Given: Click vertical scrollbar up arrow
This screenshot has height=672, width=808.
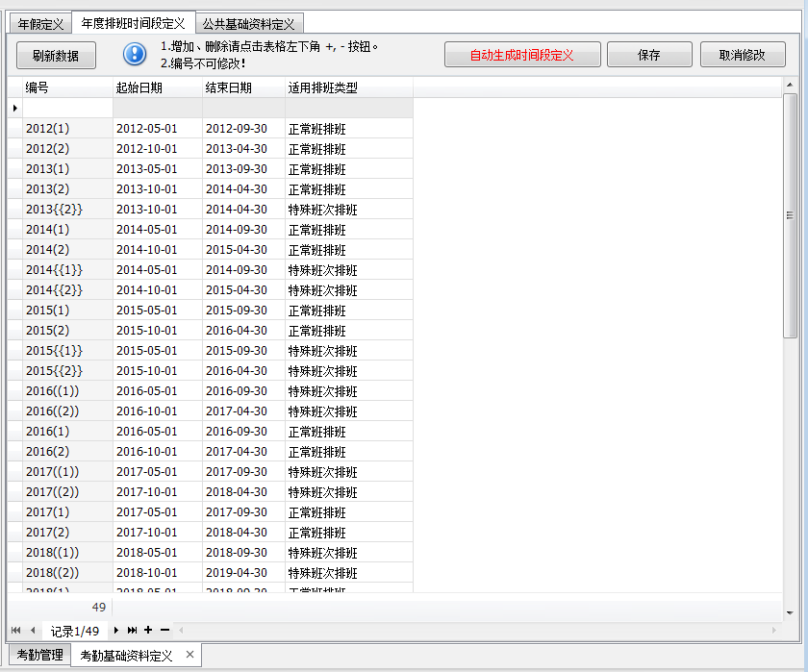Looking at the screenshot, I should coord(790,85).
